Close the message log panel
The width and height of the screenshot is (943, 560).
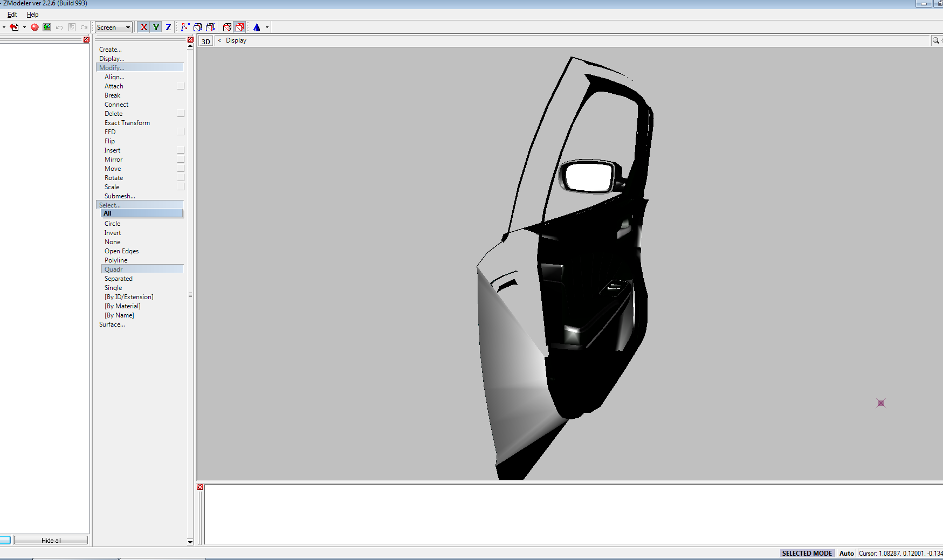pos(201,487)
